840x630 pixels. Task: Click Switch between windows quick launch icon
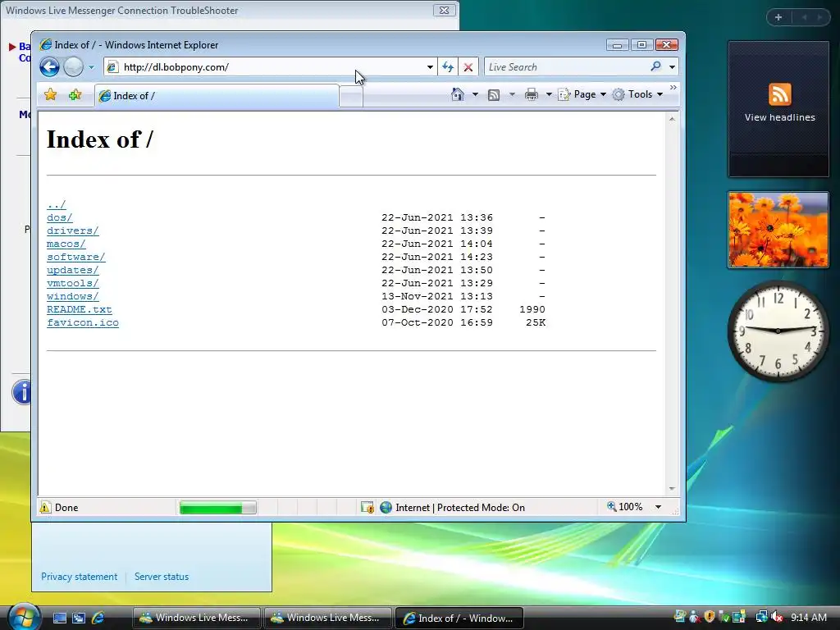[x=78, y=618]
